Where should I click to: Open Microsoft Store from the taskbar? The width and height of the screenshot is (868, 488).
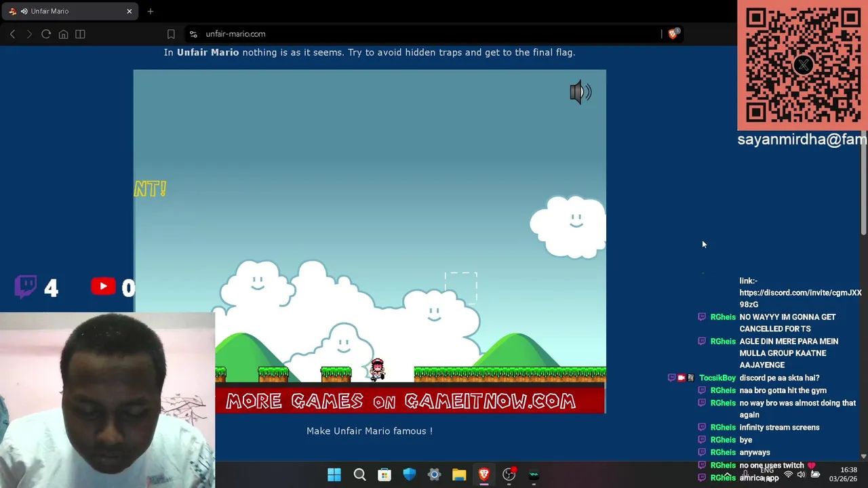coord(384,475)
